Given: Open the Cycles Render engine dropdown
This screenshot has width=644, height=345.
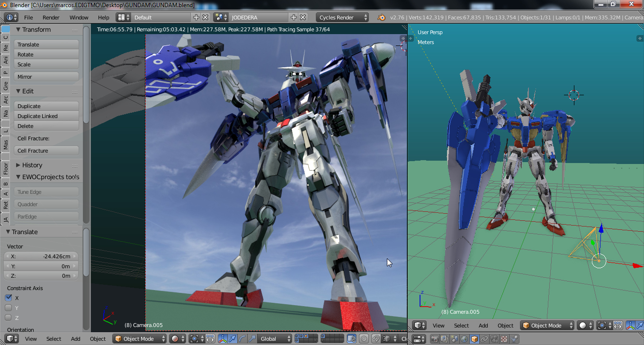Looking at the screenshot, I should (x=342, y=18).
